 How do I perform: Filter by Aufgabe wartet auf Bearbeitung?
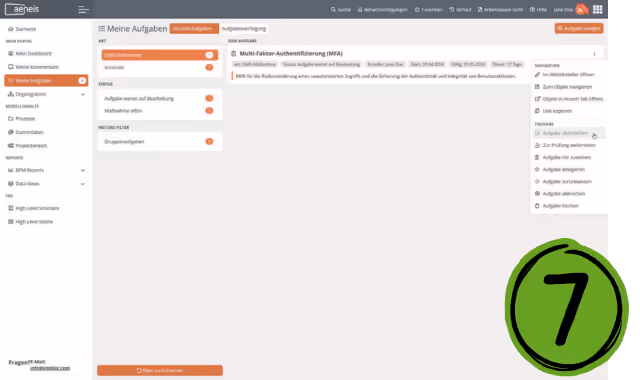160,98
